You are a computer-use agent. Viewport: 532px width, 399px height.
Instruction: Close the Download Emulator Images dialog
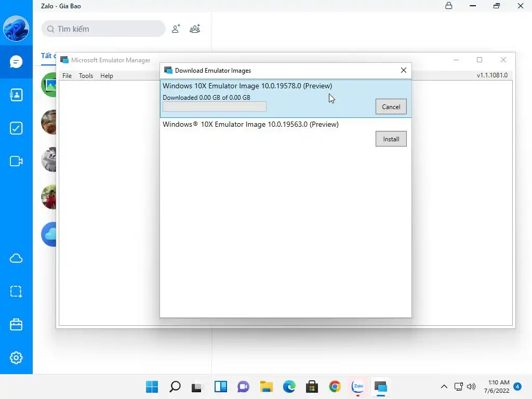tap(403, 70)
